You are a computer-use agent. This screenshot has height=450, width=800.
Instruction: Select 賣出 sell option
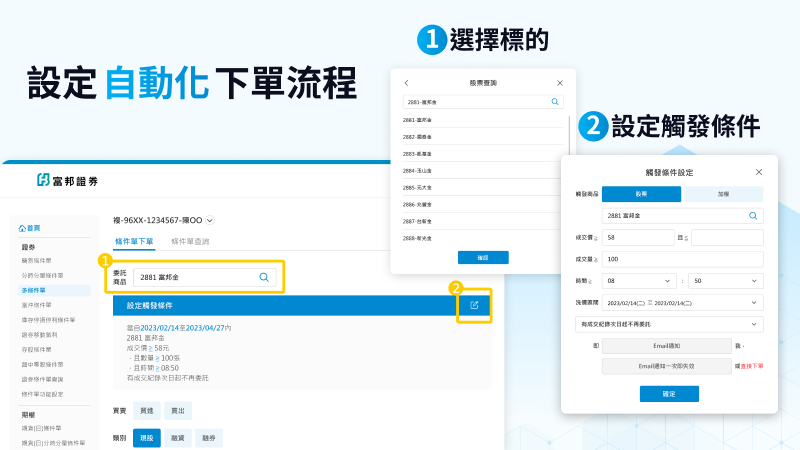[176, 411]
